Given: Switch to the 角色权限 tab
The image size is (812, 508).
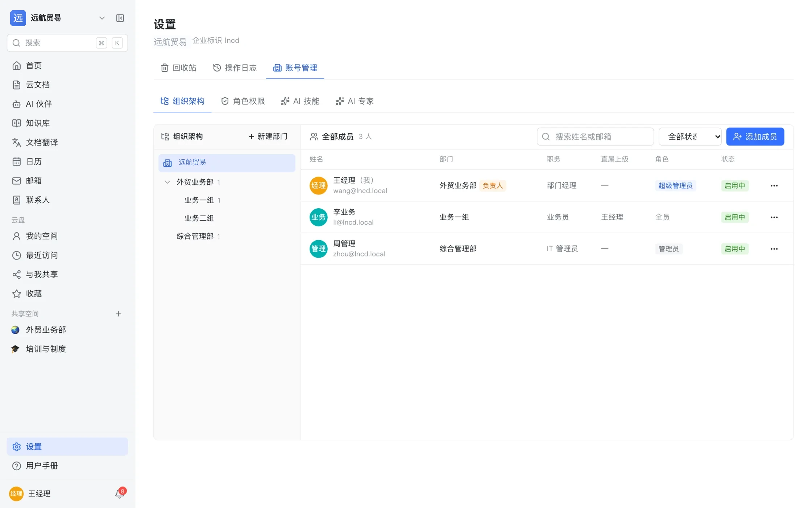Looking at the screenshot, I should 243,101.
